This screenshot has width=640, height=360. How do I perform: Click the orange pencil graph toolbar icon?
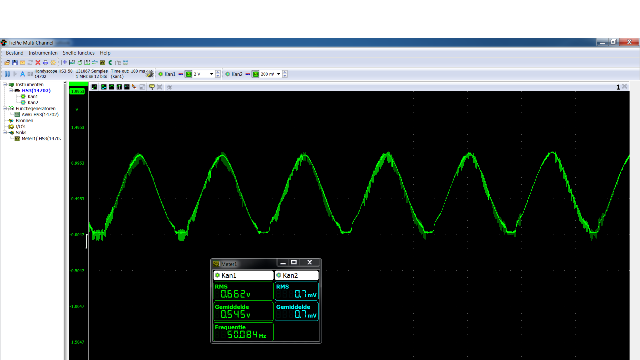point(134,87)
